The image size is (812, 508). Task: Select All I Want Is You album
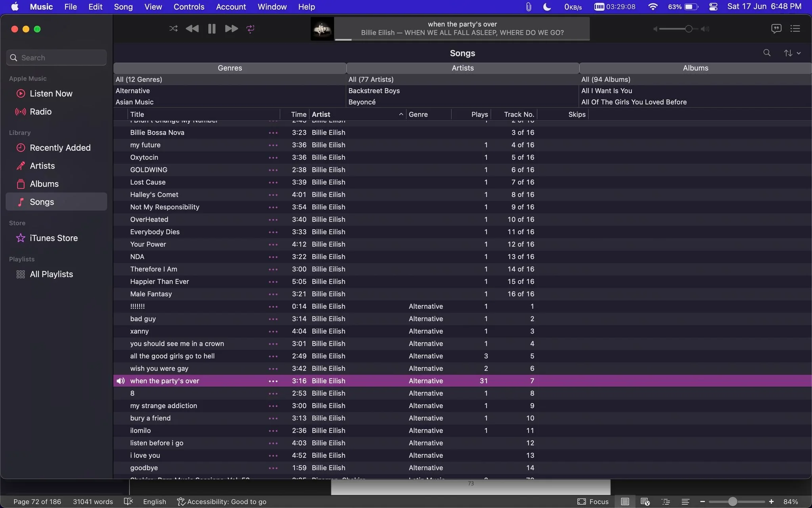(x=695, y=91)
